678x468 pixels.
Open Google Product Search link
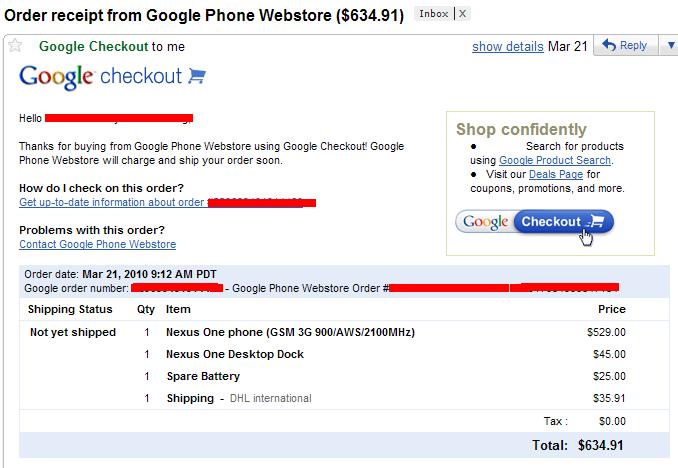(555, 160)
